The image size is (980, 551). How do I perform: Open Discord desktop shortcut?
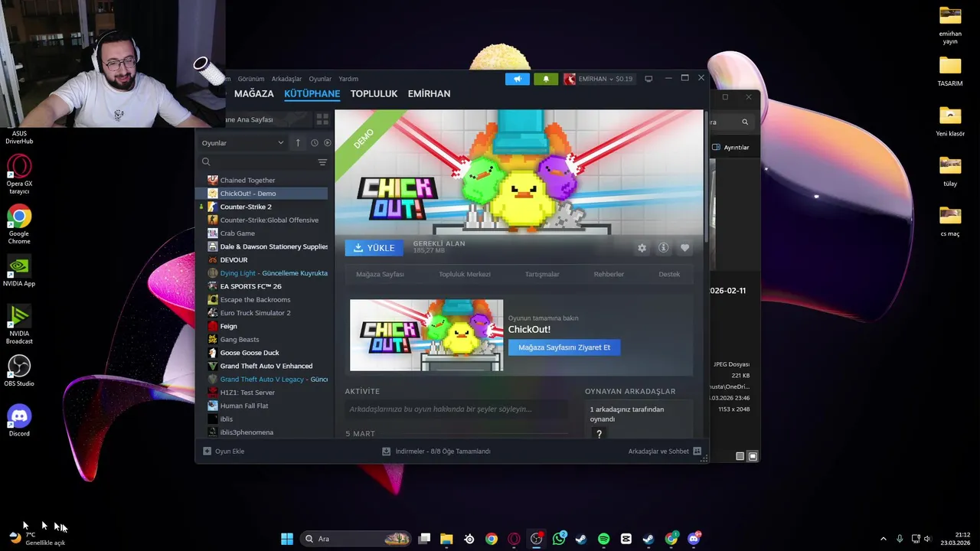coord(19,420)
